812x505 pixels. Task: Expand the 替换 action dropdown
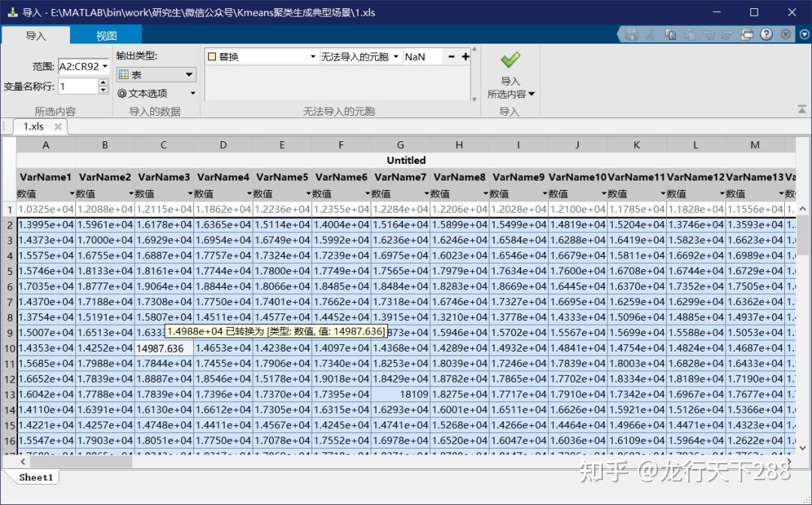click(x=313, y=56)
